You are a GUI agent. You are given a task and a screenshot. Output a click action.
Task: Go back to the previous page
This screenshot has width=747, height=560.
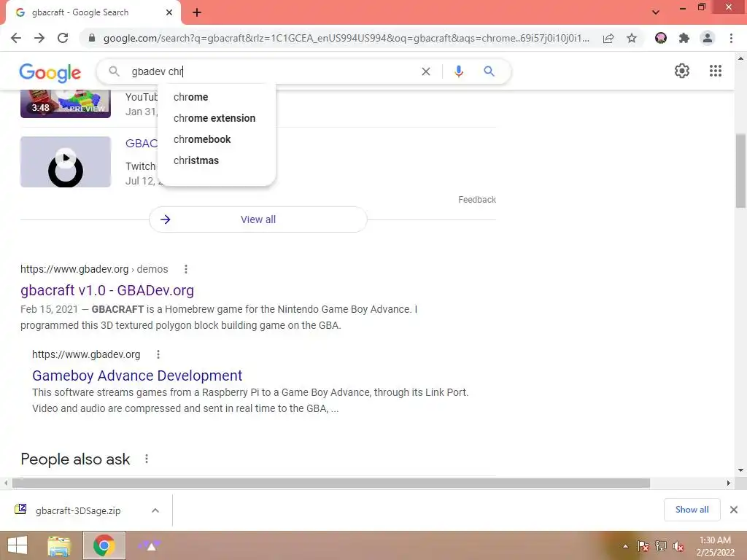click(16, 38)
